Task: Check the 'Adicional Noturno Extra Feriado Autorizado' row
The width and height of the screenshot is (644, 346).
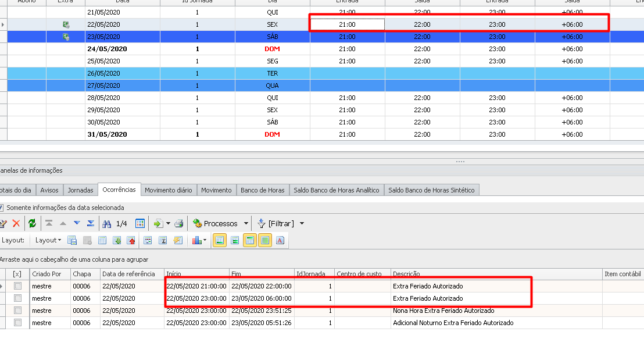Action: click(x=17, y=323)
